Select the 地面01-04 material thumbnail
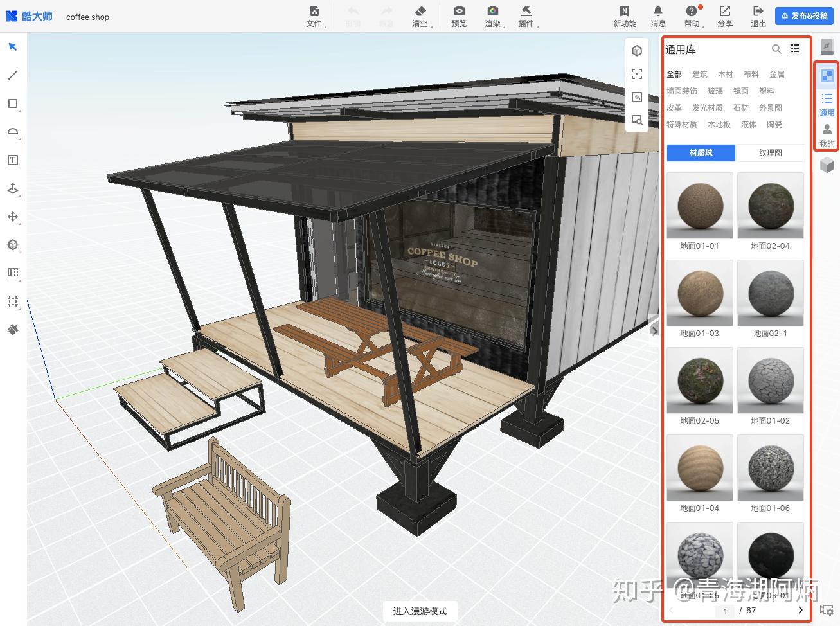This screenshot has height=626, width=840. [700, 468]
